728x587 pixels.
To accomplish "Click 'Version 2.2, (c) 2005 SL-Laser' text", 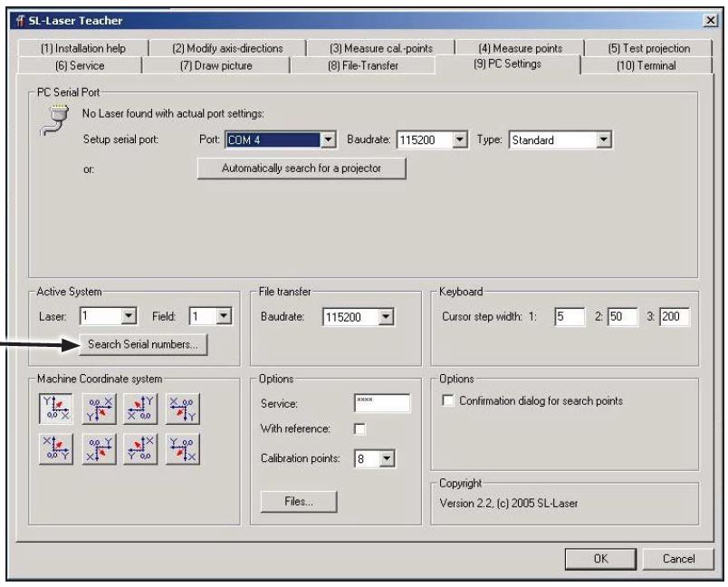I will coord(508,503).
